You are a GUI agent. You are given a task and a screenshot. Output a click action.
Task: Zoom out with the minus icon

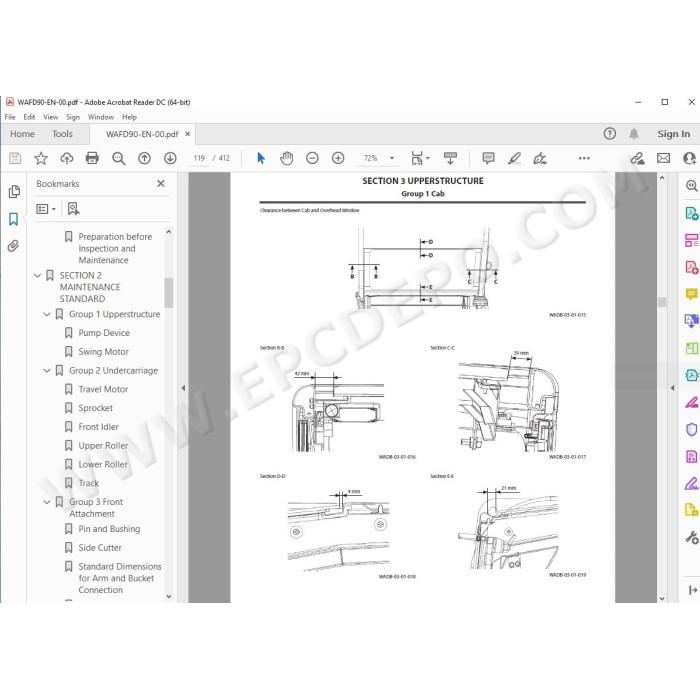[x=312, y=158]
